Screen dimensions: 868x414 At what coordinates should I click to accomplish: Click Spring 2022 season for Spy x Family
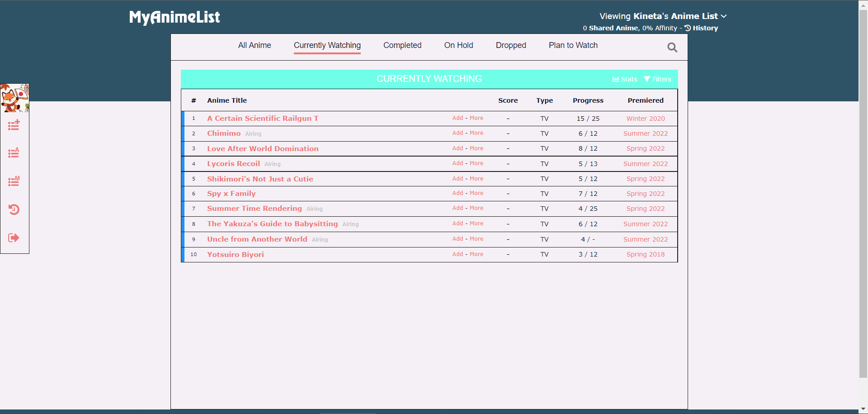[646, 194]
